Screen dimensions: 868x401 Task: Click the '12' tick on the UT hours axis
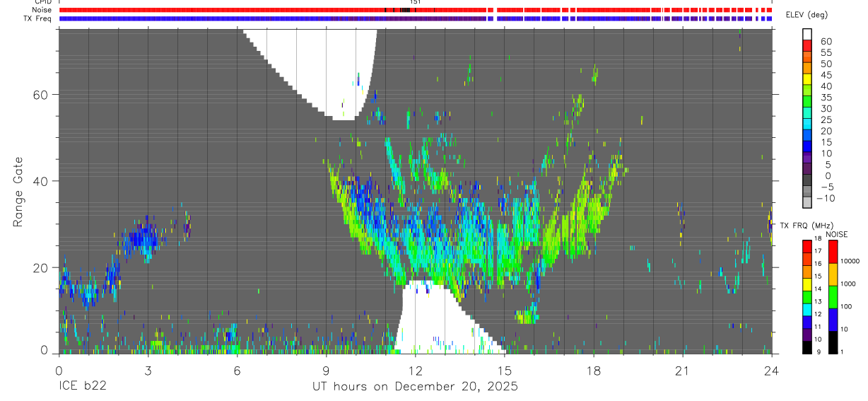415,371
